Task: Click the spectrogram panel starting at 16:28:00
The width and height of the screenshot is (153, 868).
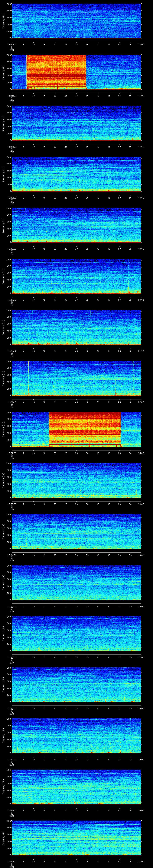Action: 76,736
